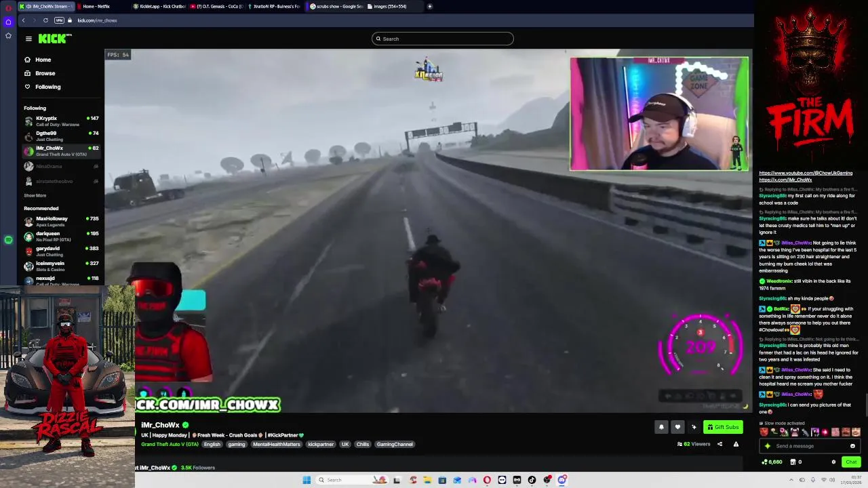868x488 pixels.
Task: Click the Gift Subs button
Action: (723, 427)
